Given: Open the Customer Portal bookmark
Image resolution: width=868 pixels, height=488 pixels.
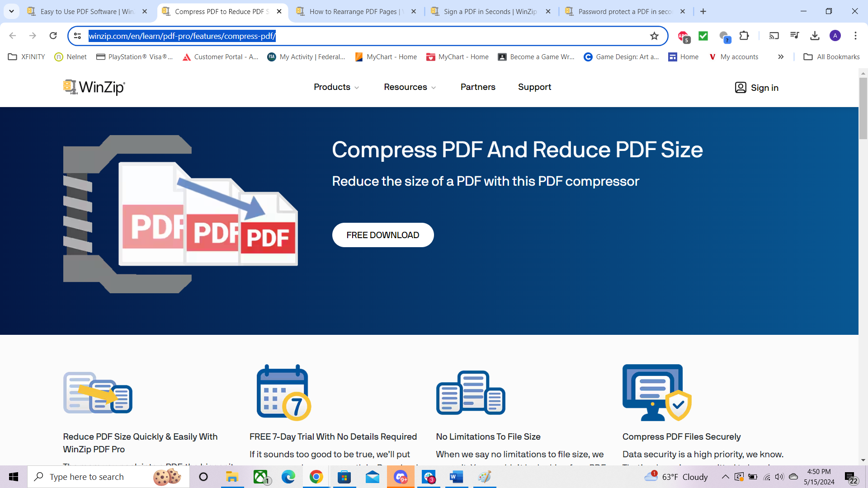Looking at the screenshot, I should tap(220, 56).
